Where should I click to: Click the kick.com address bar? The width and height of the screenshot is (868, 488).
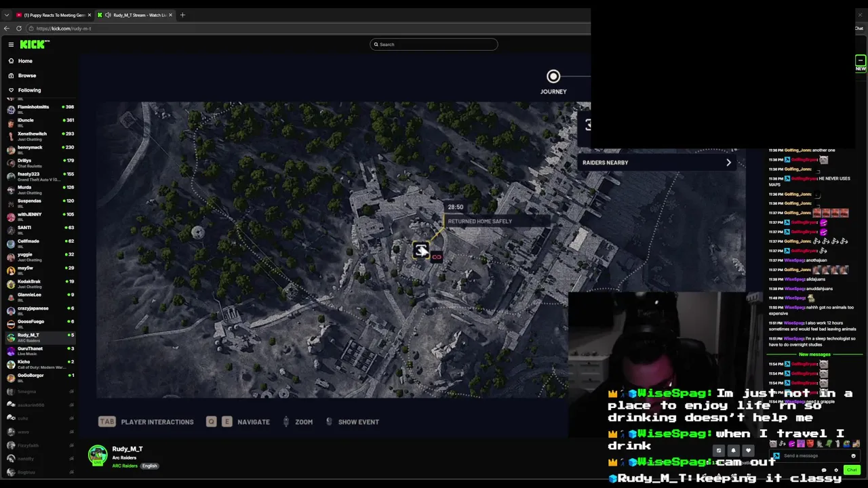(309, 28)
